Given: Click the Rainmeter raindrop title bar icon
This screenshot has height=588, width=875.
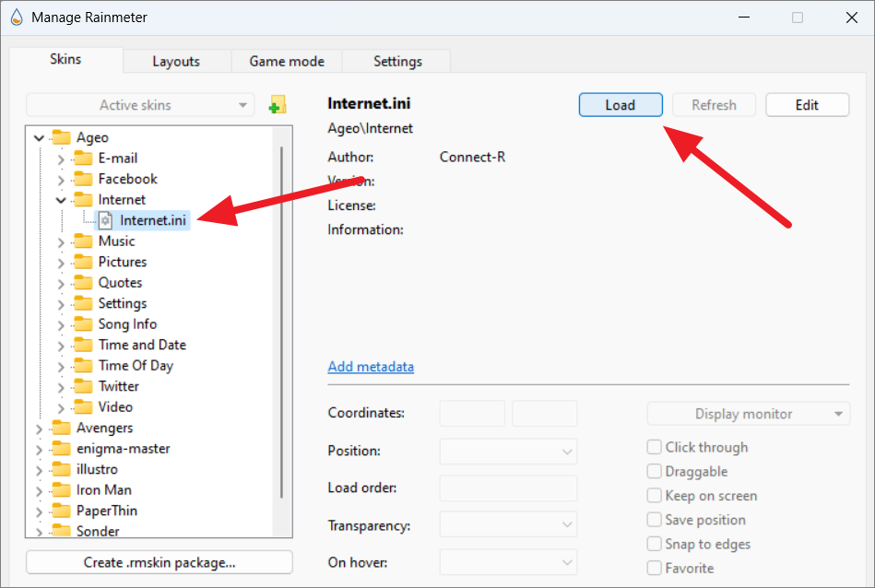Looking at the screenshot, I should coord(17,18).
